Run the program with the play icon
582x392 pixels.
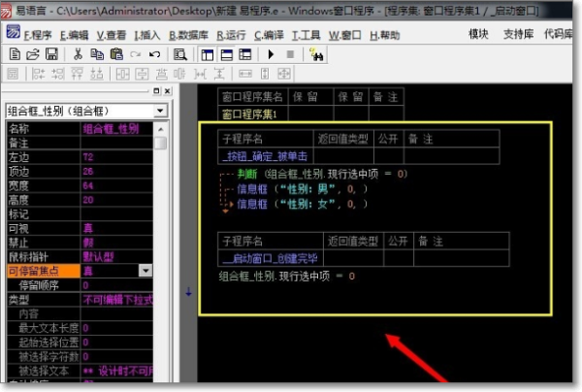[x=271, y=54]
